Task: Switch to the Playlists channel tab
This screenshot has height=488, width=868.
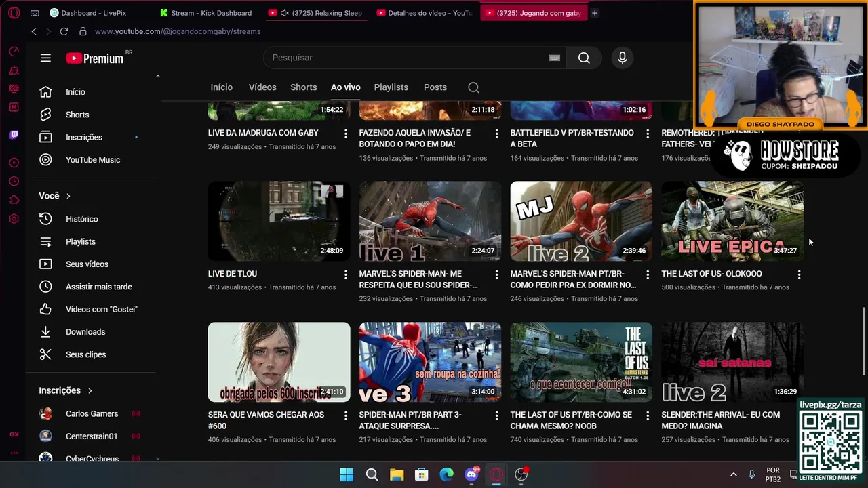Action: click(391, 87)
